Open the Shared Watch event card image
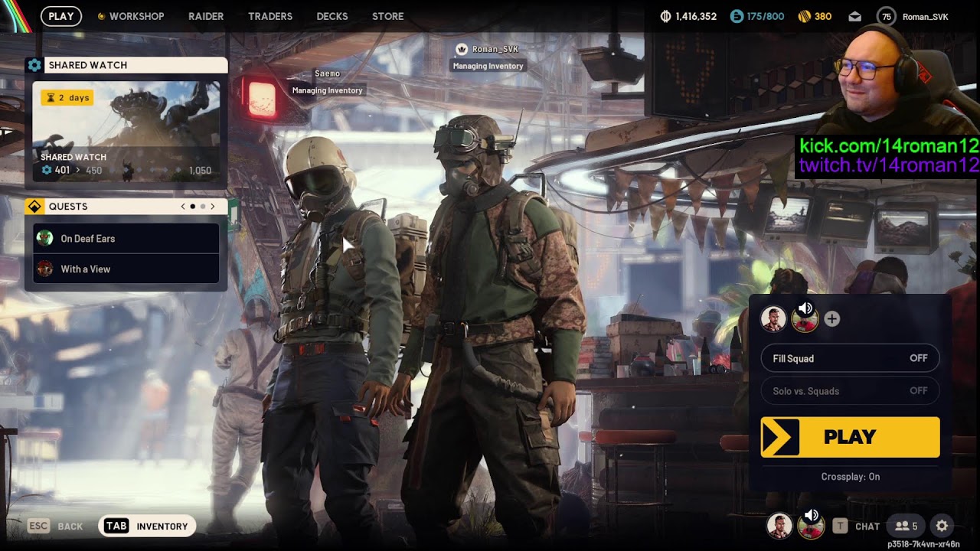Image resolution: width=980 pixels, height=551 pixels. (x=126, y=132)
